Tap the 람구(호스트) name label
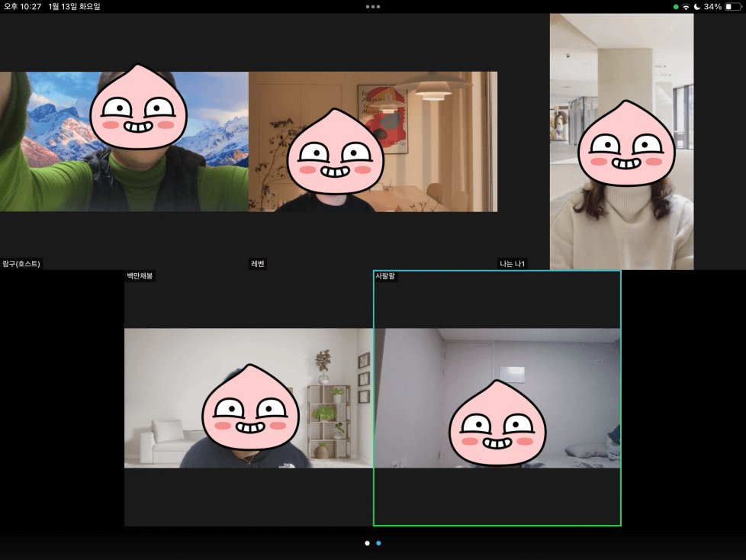The image size is (746, 560). tap(21, 264)
